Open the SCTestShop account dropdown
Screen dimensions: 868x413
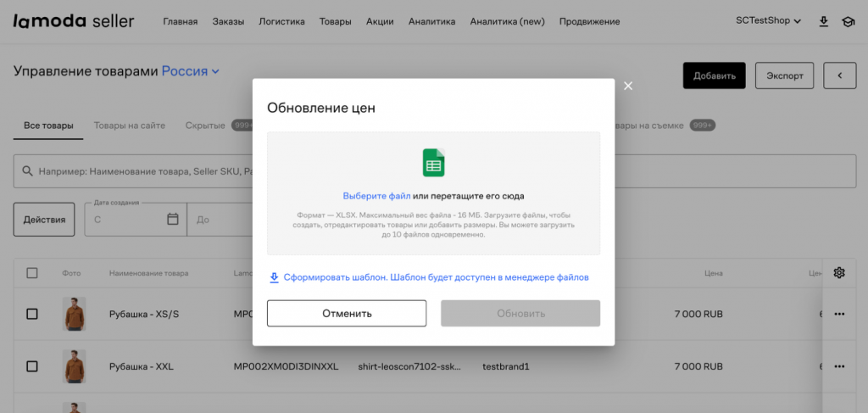768,21
